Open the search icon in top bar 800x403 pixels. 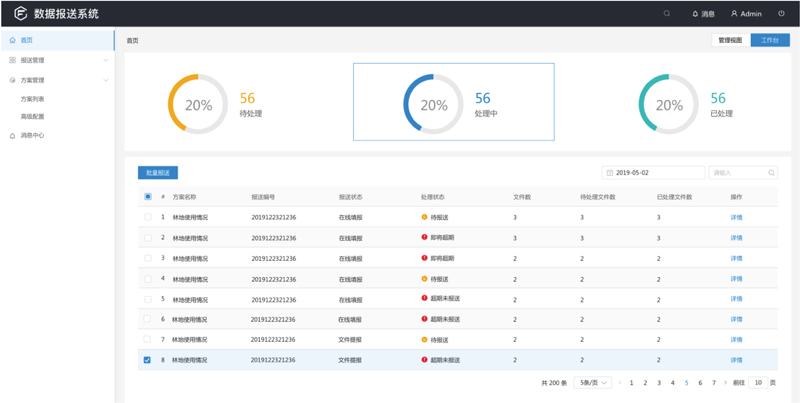click(x=667, y=14)
